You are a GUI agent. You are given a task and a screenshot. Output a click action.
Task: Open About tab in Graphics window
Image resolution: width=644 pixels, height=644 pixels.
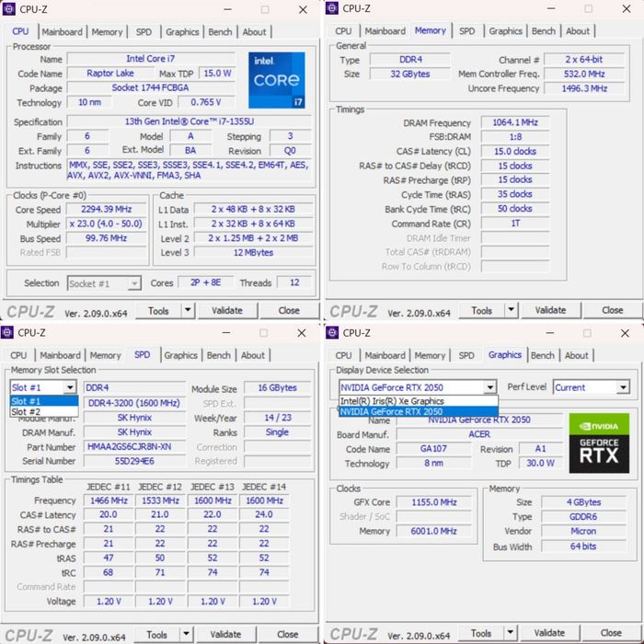(577, 355)
